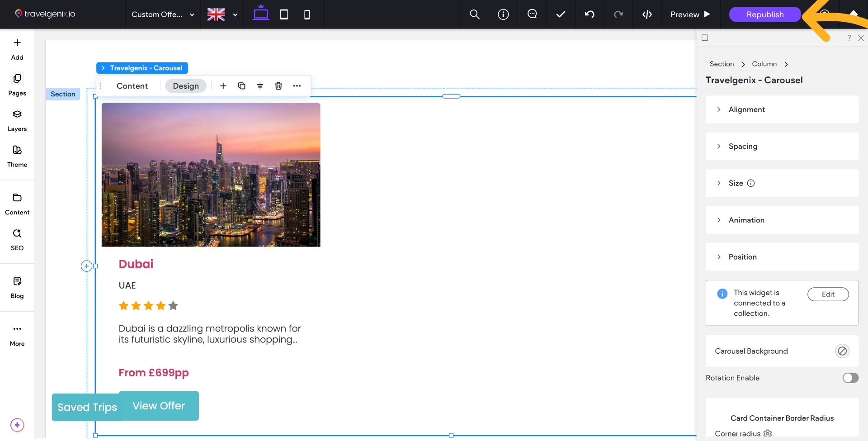Viewport: 868px width, 441px height.
Task: Open the search tool in top bar
Action: [x=474, y=14]
